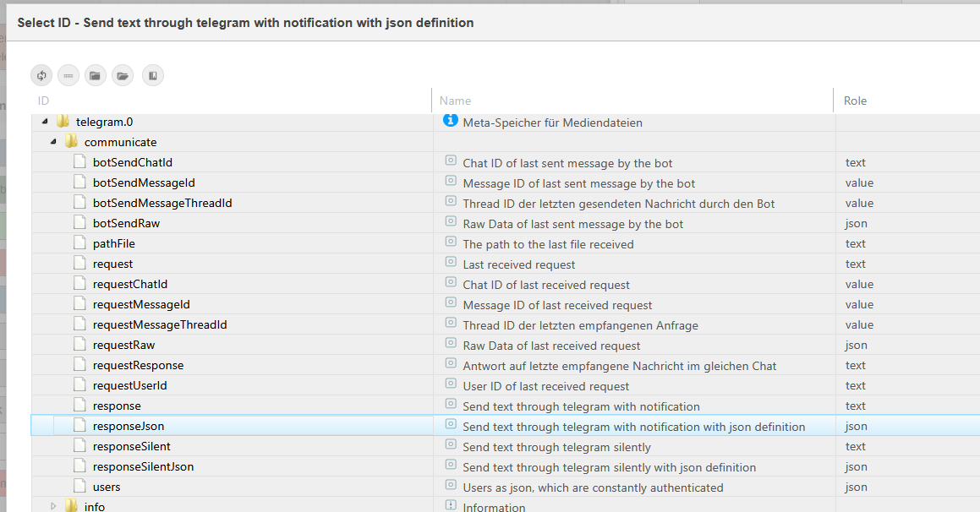This screenshot has width=980, height=512.
Task: Click the state icon beside Last received request
Action: click(451, 264)
